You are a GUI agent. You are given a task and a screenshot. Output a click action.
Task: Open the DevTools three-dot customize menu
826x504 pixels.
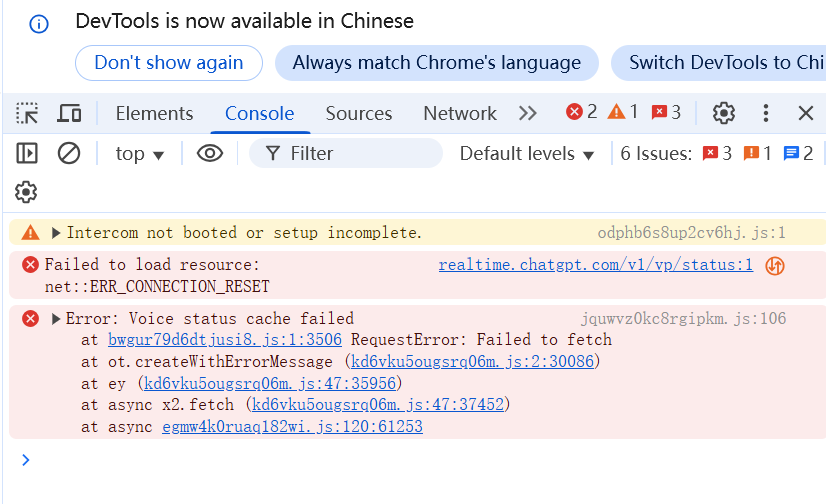[766, 113]
